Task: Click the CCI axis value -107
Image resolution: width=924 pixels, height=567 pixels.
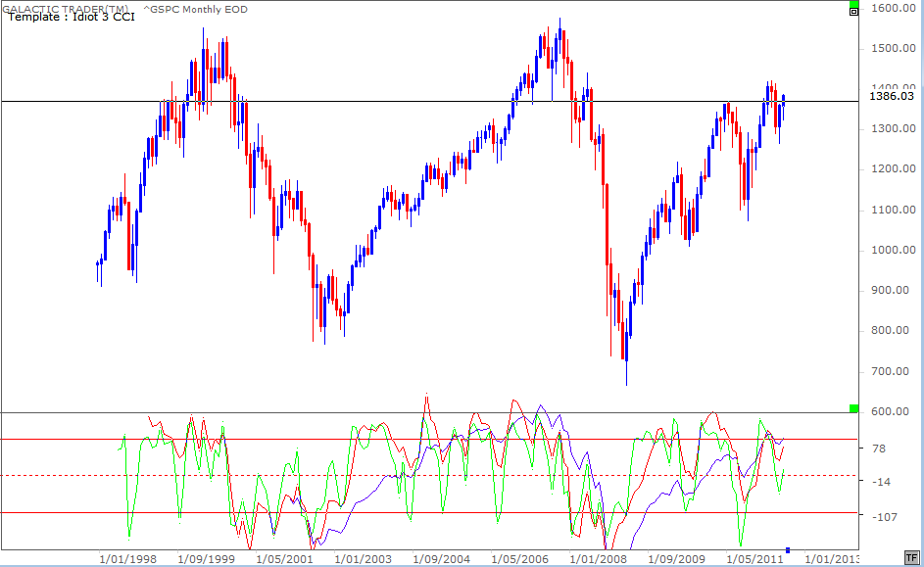Action: [x=885, y=517]
